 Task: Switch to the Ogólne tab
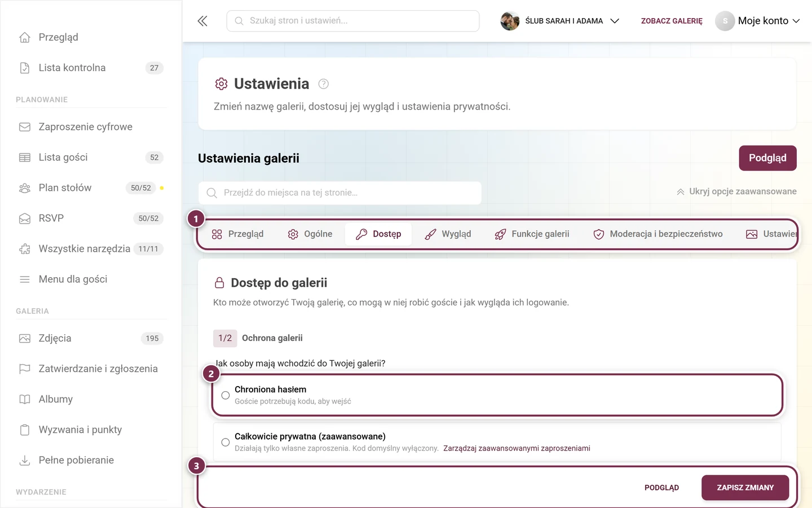point(310,234)
